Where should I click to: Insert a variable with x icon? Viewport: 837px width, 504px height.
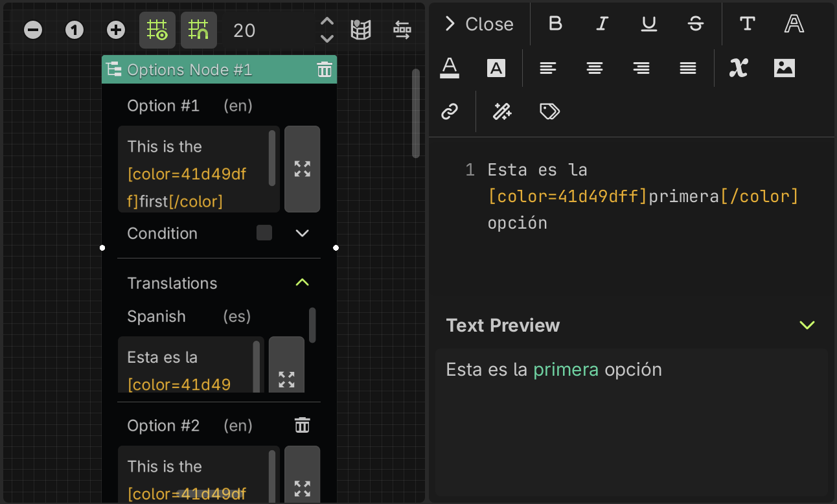pyautogui.click(x=738, y=68)
